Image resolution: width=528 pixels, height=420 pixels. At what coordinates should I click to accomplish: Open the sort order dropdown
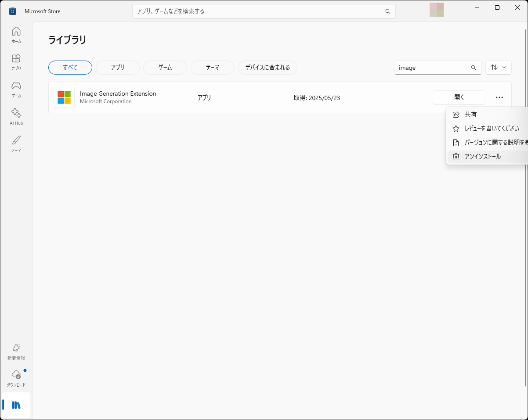click(499, 68)
